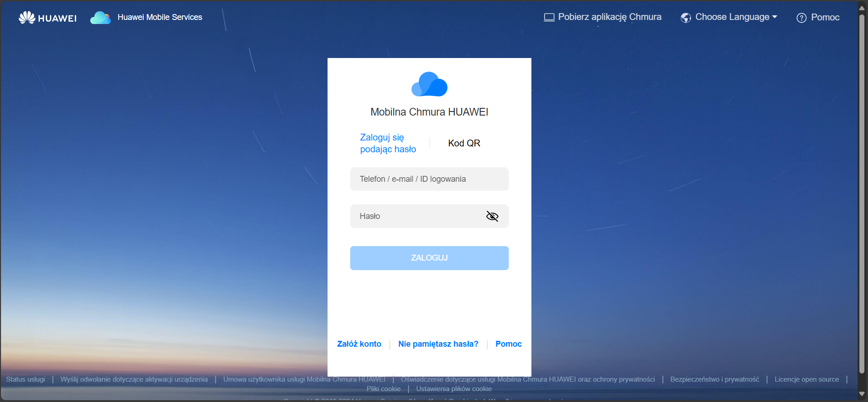868x402 pixels.
Task: Open Pobierz aplikację Chmura link
Action: pos(609,17)
